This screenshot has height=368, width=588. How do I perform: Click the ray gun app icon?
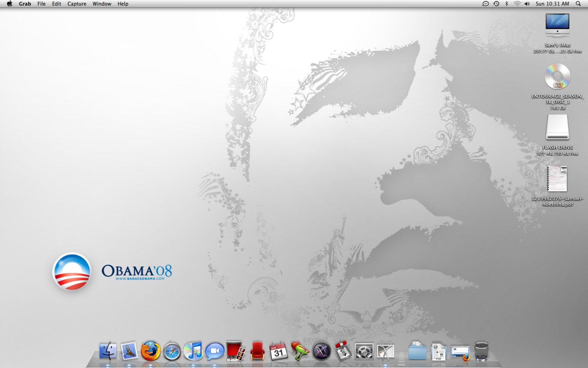pyautogui.click(x=300, y=351)
